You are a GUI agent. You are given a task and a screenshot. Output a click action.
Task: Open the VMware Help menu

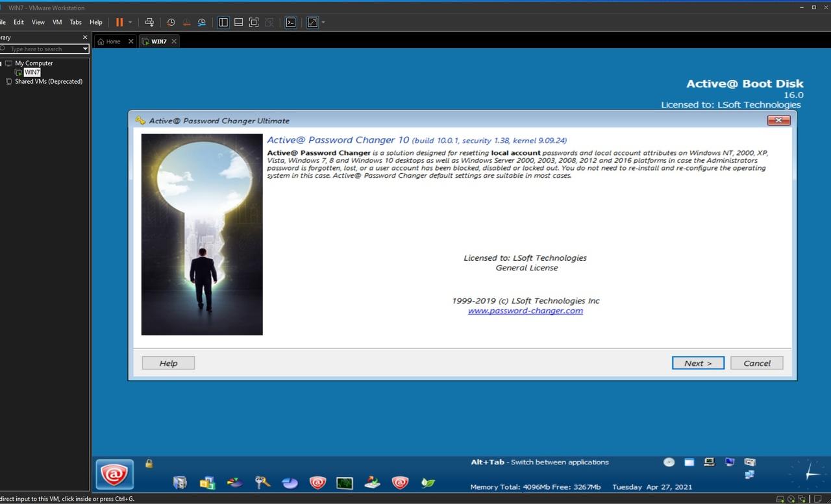96,22
